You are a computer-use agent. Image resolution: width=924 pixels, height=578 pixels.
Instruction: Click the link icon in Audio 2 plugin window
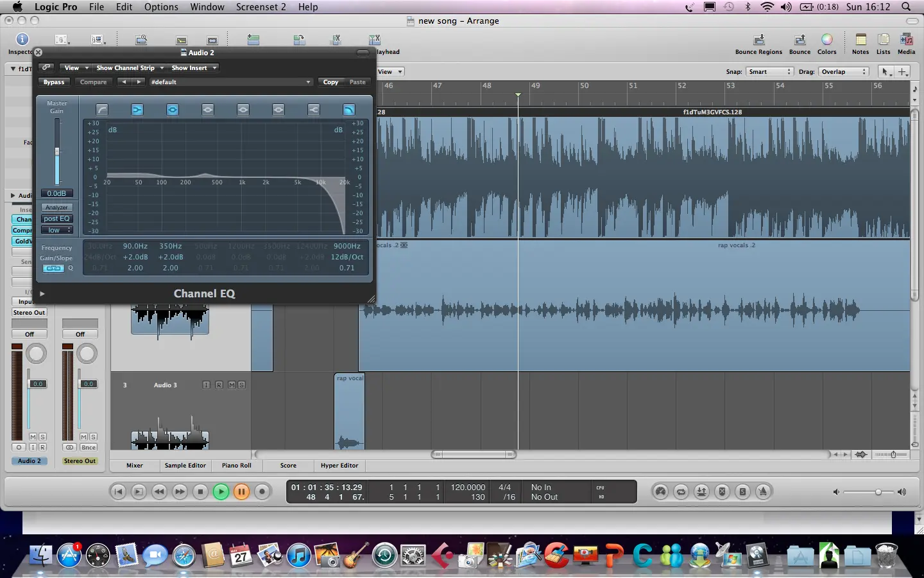pyautogui.click(x=46, y=67)
